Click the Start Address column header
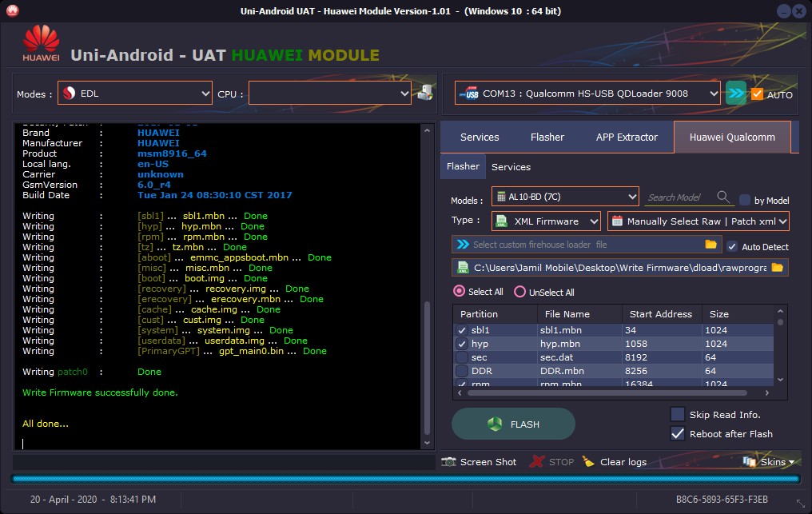Viewport: 812px width, 514px height. tap(662, 314)
